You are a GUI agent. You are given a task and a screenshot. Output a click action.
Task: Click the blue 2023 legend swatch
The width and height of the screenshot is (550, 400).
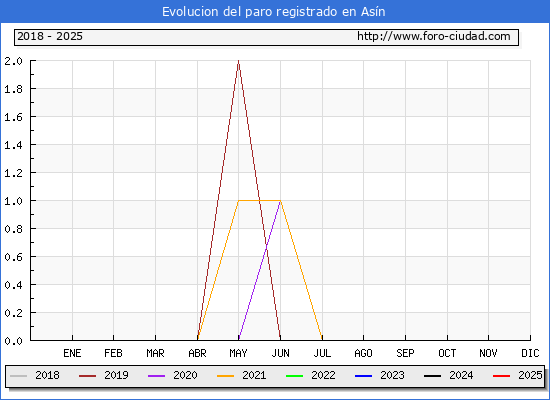[363, 376]
